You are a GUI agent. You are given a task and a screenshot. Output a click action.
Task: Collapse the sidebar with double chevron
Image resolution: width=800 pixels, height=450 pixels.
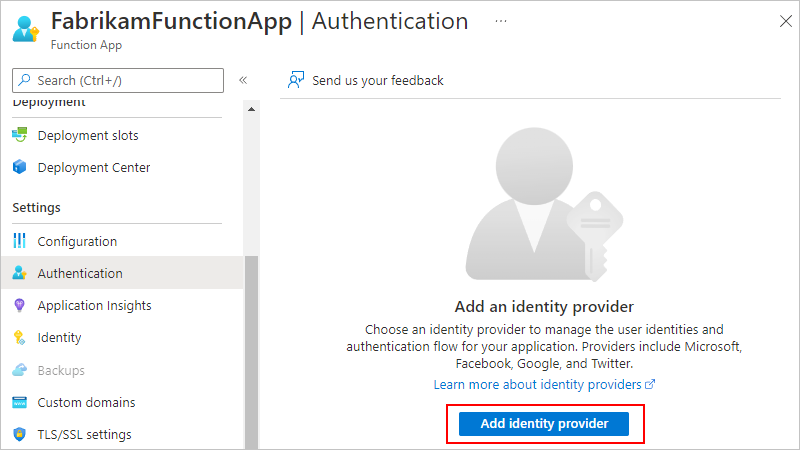point(243,80)
